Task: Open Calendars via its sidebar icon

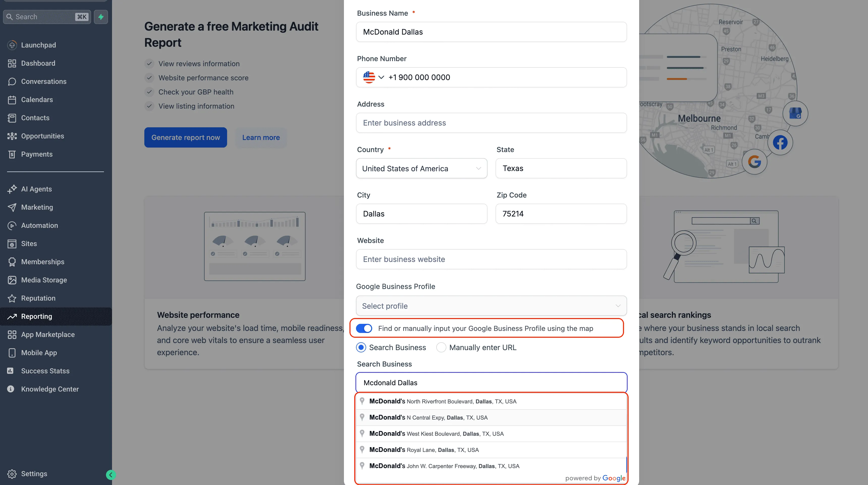Action: tap(12, 100)
